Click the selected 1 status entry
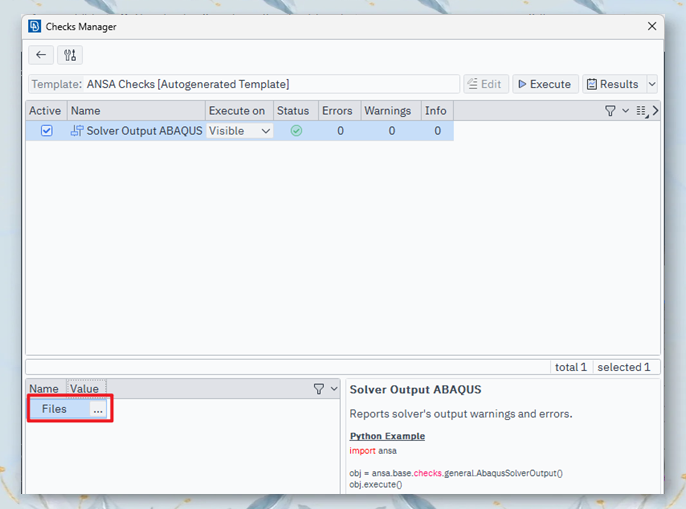Screen dimensions: 686x509 coord(623,367)
